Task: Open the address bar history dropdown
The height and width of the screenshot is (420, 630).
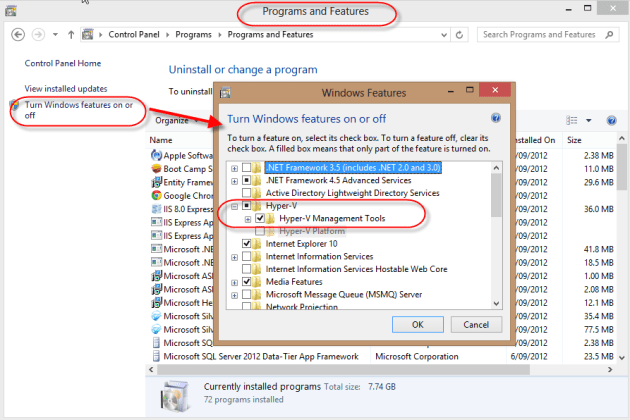Action: 444,35
